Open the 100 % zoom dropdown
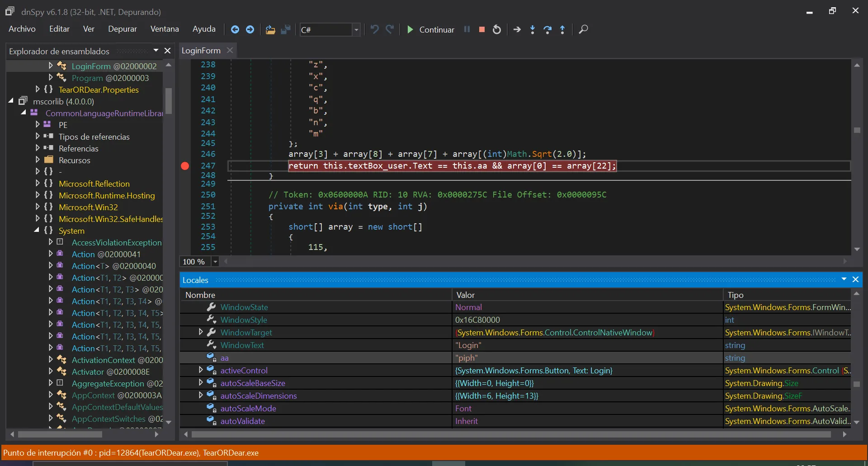 [215, 262]
